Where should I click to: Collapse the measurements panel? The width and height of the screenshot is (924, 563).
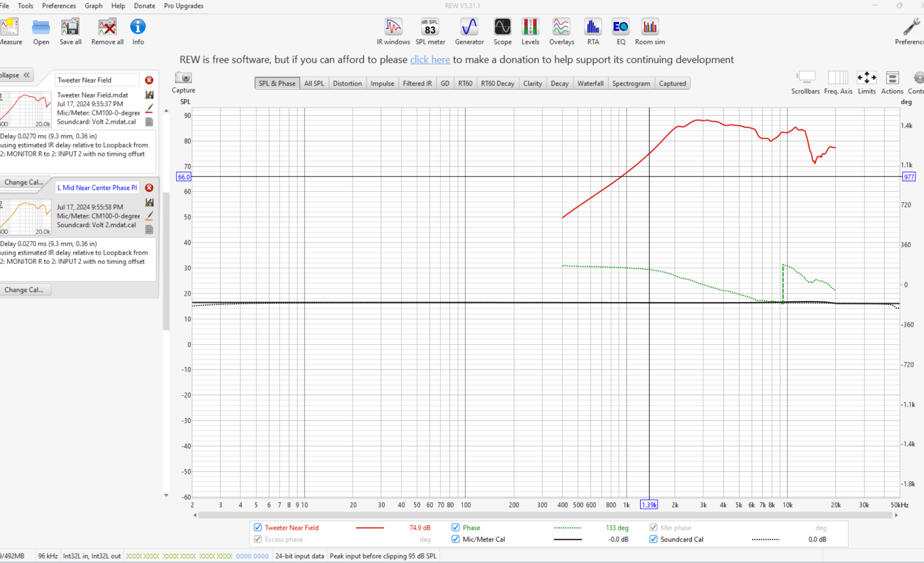[16, 75]
